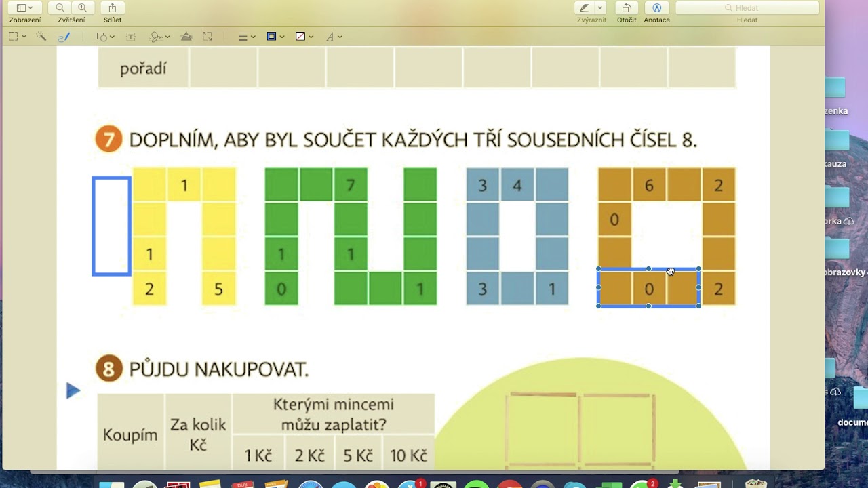Select the desktop folder labeled 'kauza'
This screenshot has width=868, height=488.
coord(836,148)
